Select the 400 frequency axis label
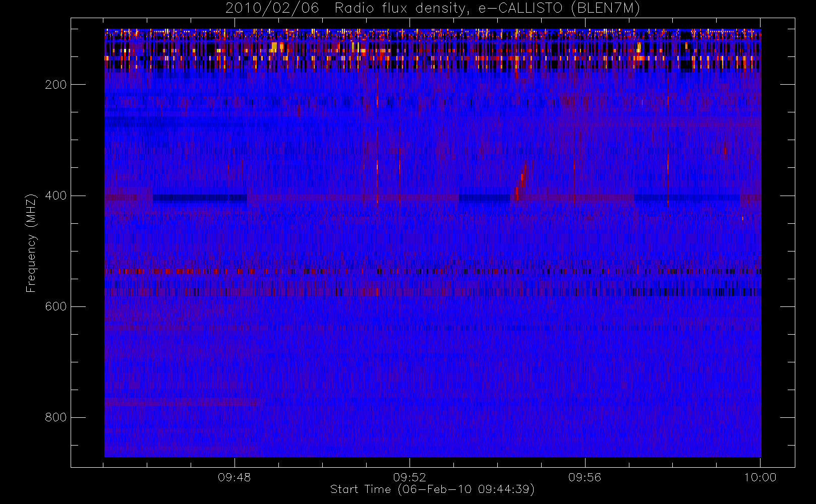 coord(55,196)
